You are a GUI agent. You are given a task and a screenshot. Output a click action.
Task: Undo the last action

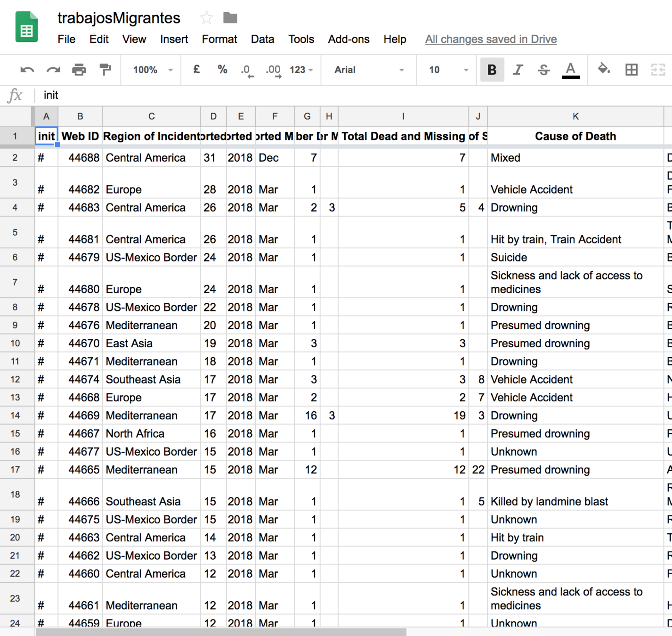(27, 70)
